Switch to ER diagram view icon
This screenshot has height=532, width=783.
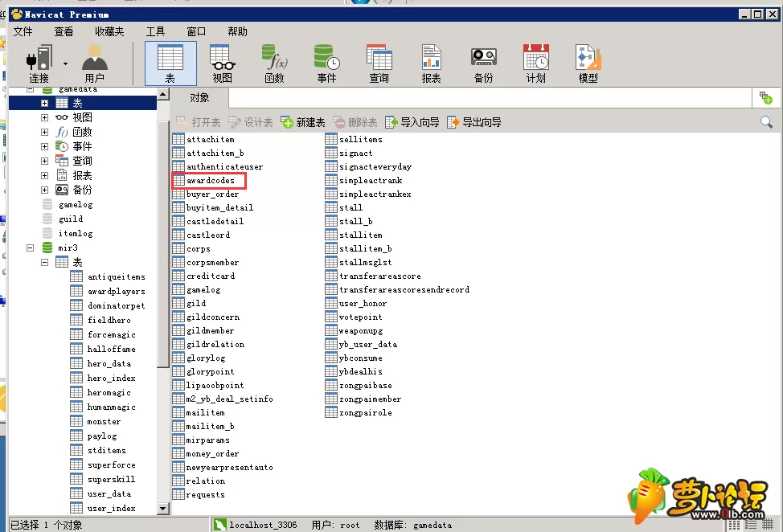point(768,525)
